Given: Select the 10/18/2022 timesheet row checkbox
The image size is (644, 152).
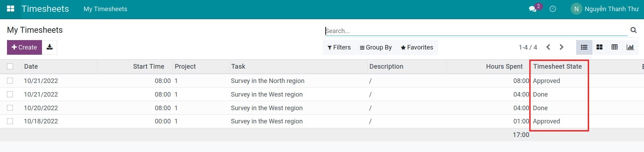Looking at the screenshot, I should coord(10,121).
